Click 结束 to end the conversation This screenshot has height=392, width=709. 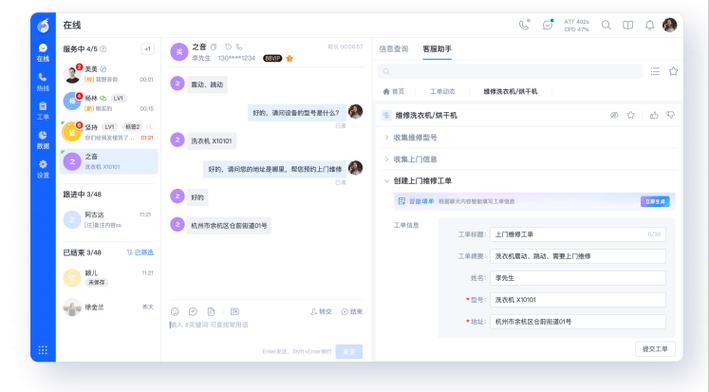[352, 312]
